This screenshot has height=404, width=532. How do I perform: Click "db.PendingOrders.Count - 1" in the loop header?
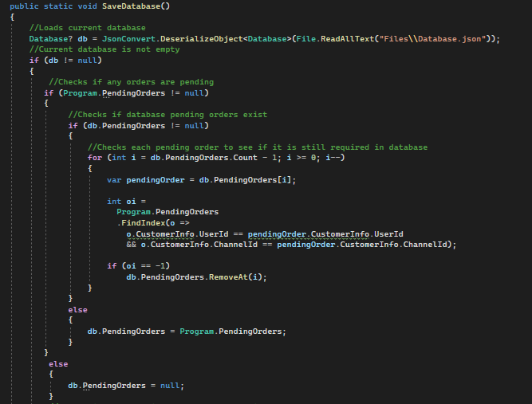pos(214,158)
